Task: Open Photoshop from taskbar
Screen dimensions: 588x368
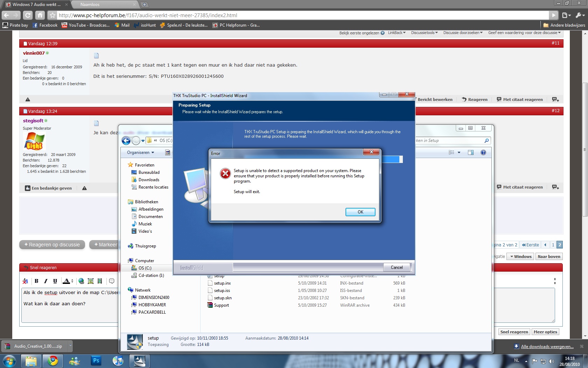Action: [x=96, y=361]
